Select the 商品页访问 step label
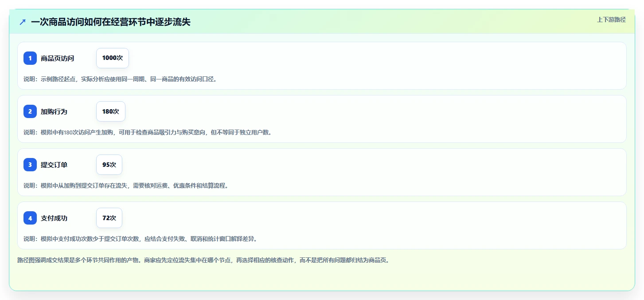The image size is (644, 300). (57, 58)
